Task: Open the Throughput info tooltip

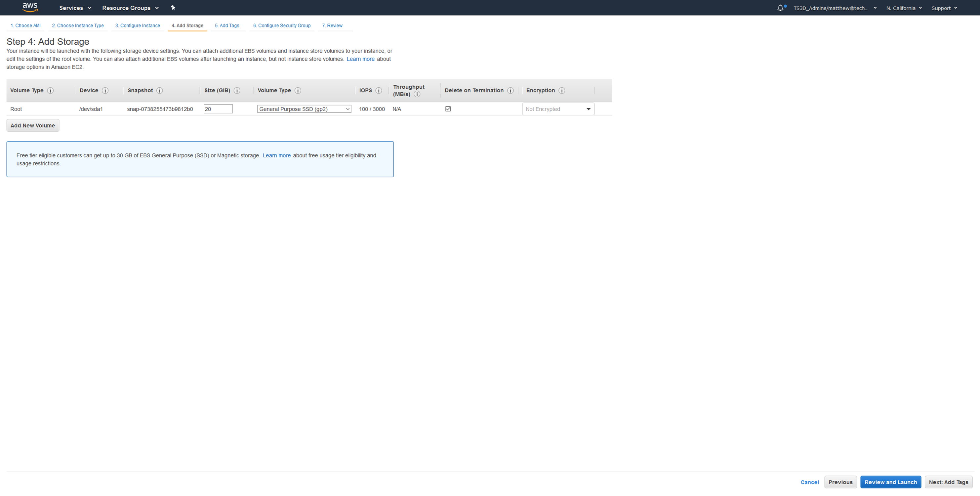Action: [x=417, y=94]
